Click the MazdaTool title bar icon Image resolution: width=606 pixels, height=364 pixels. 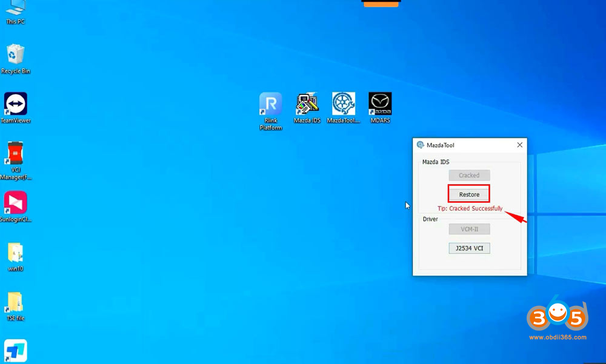pos(420,145)
